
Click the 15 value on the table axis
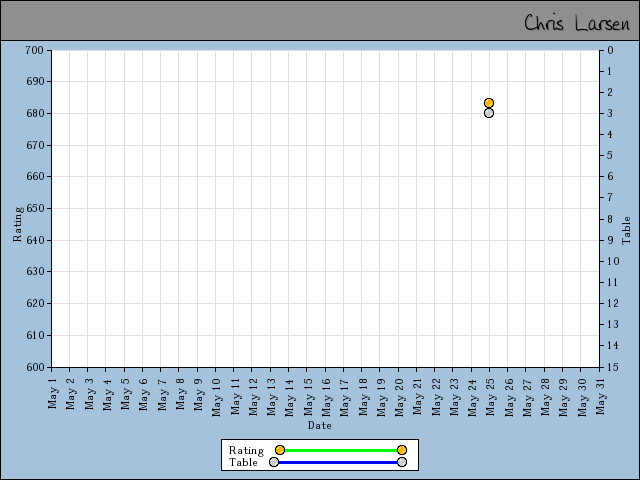(611, 367)
